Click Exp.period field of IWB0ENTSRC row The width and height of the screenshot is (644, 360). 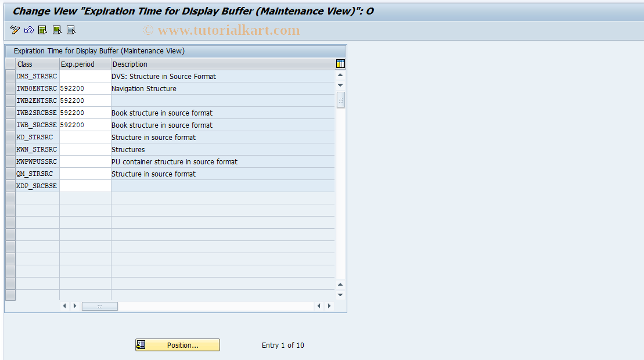(x=85, y=89)
